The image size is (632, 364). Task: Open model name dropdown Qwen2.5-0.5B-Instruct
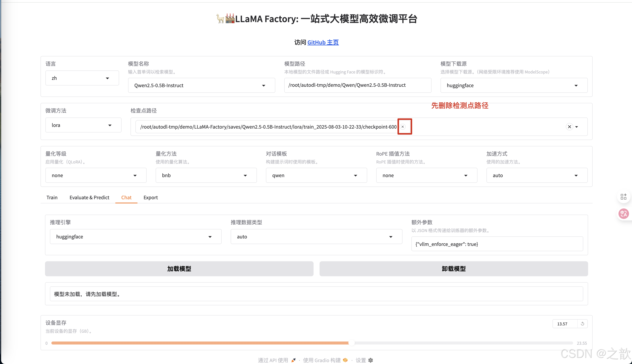202,85
